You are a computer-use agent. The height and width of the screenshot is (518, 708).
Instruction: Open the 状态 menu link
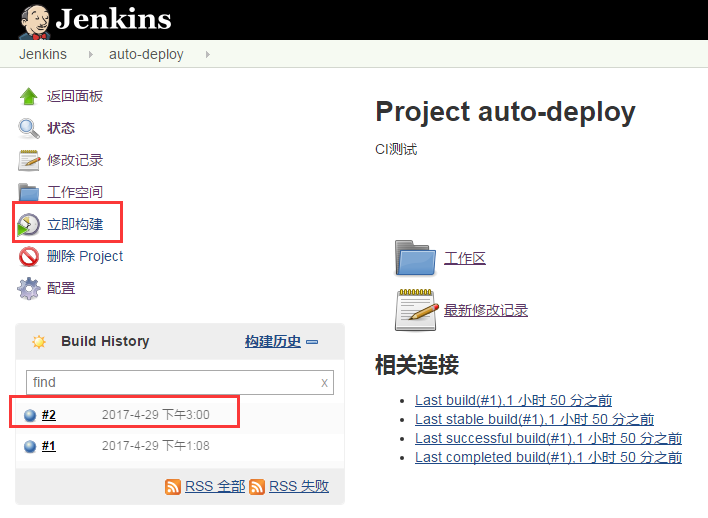pos(61,128)
